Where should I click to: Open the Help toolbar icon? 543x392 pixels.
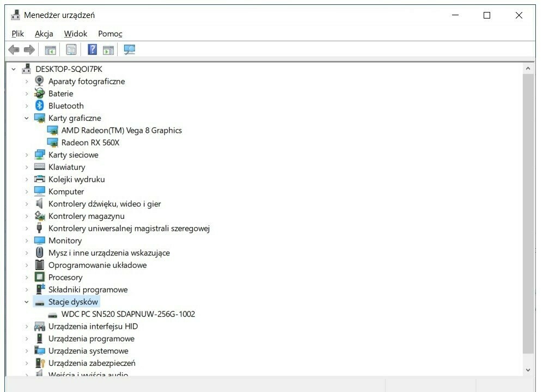click(92, 50)
